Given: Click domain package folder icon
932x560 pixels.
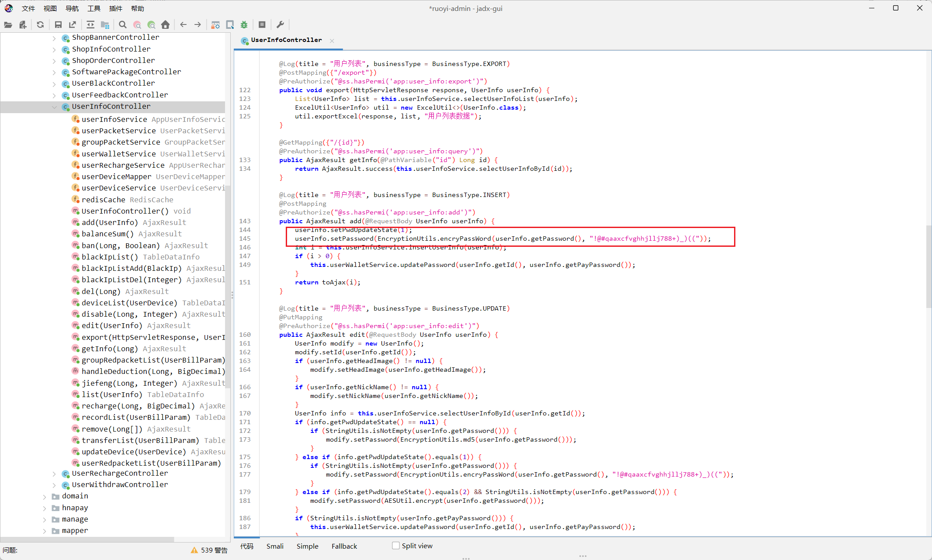Looking at the screenshot, I should click(55, 496).
